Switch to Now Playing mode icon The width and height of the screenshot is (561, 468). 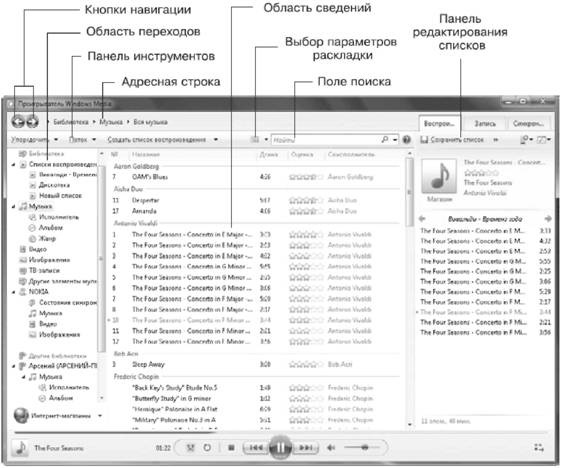(x=539, y=447)
